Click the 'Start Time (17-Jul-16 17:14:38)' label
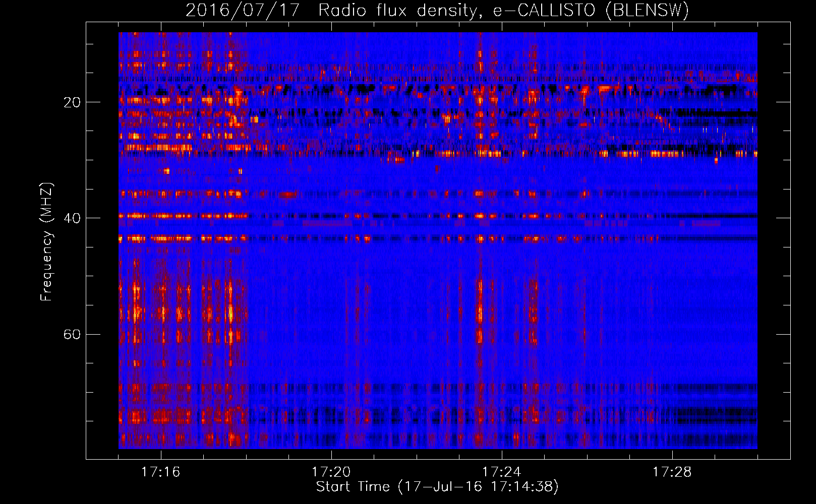The image size is (816, 504). pos(437,487)
